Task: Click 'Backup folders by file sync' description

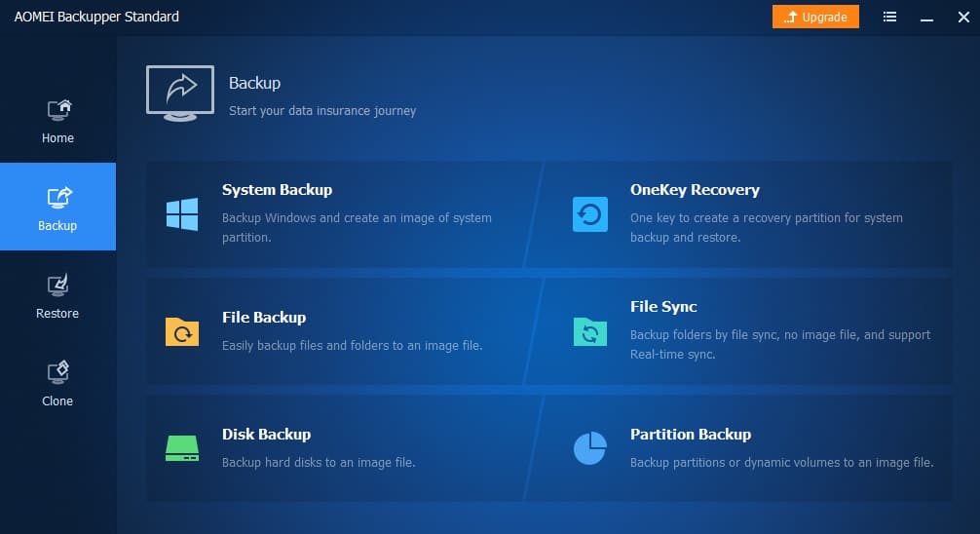Action: 780,345
